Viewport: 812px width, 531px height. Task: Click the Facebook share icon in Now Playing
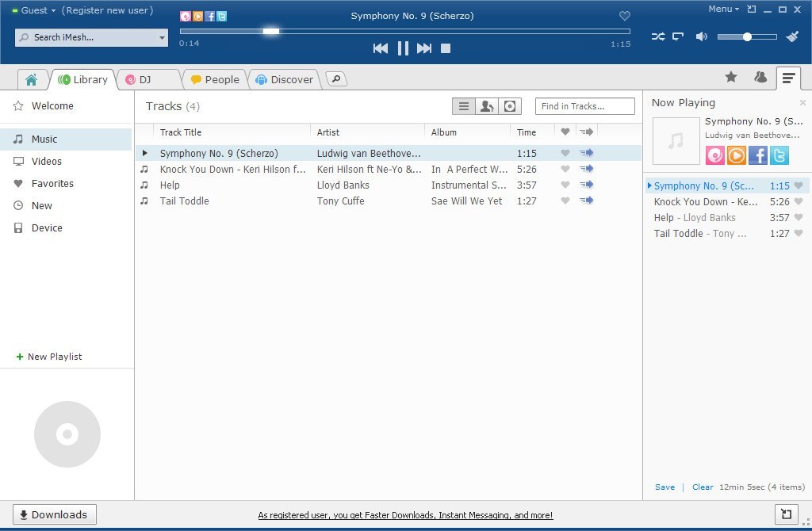point(758,155)
